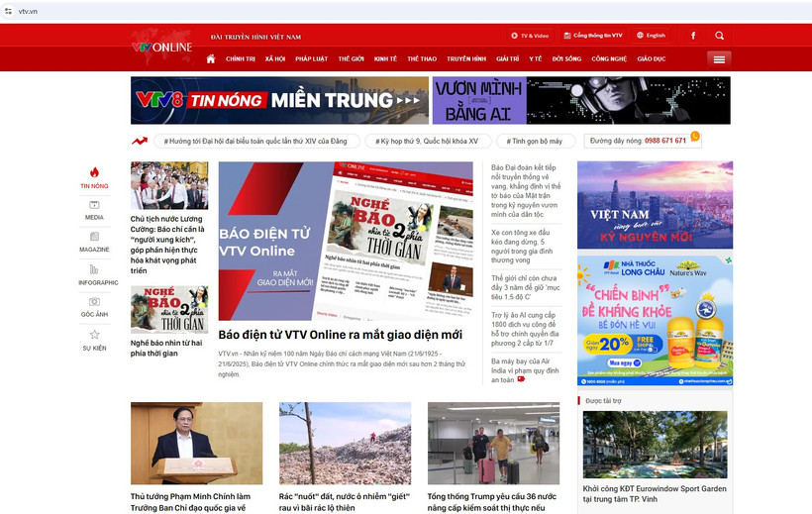The image size is (812, 514).
Task: Open the Công Nghệ menu item
Action: [x=609, y=59]
